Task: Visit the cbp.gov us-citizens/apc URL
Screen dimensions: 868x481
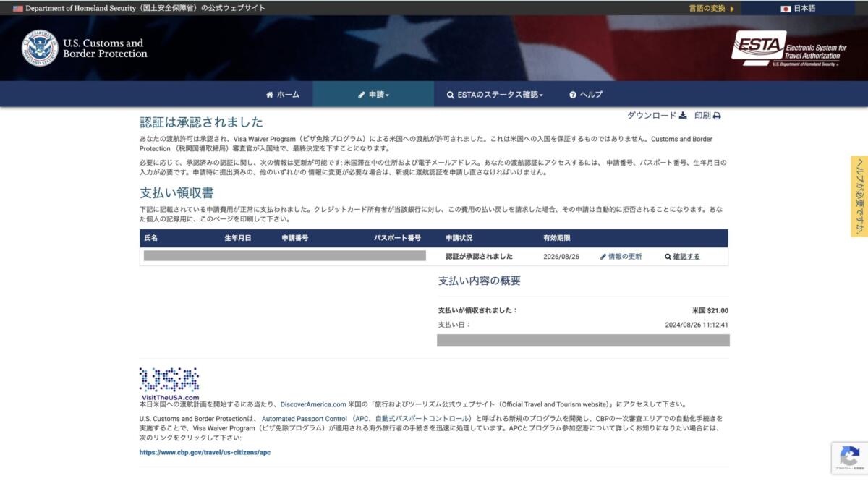Action: coord(205,452)
